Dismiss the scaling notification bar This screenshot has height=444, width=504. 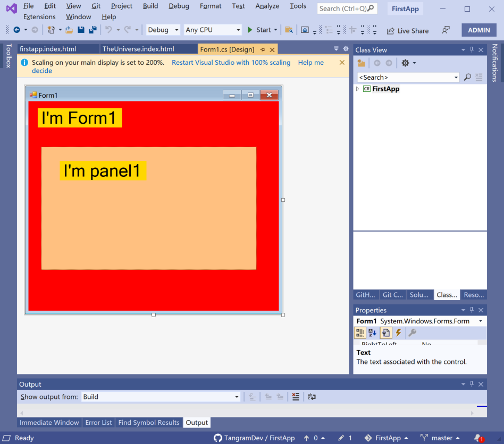pos(342,62)
